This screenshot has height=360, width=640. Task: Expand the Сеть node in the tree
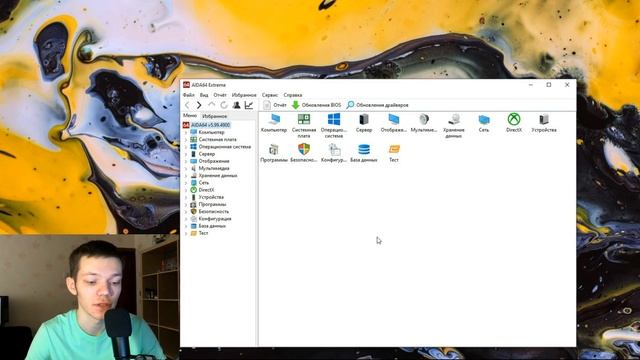pyautogui.click(x=186, y=183)
